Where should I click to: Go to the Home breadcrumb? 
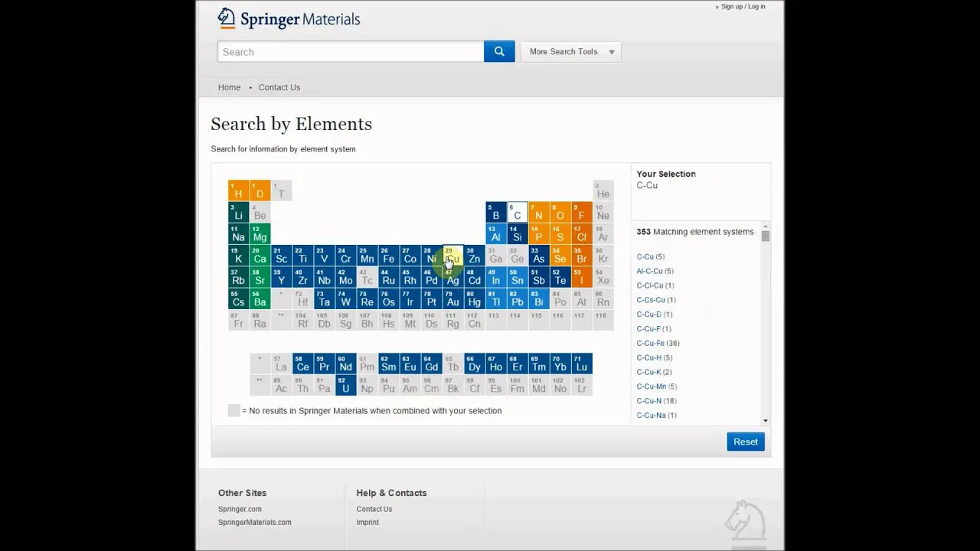tap(229, 87)
